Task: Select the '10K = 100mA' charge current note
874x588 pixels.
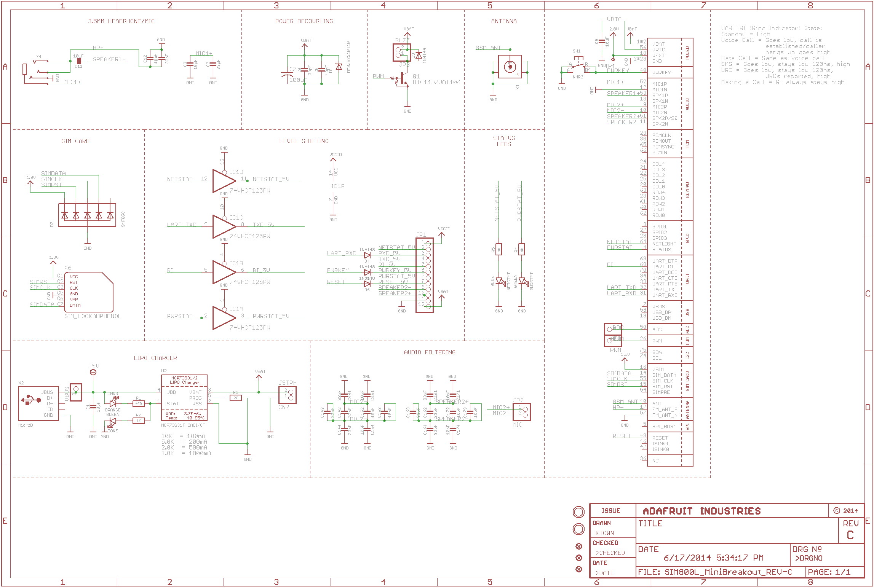Action: 184,436
